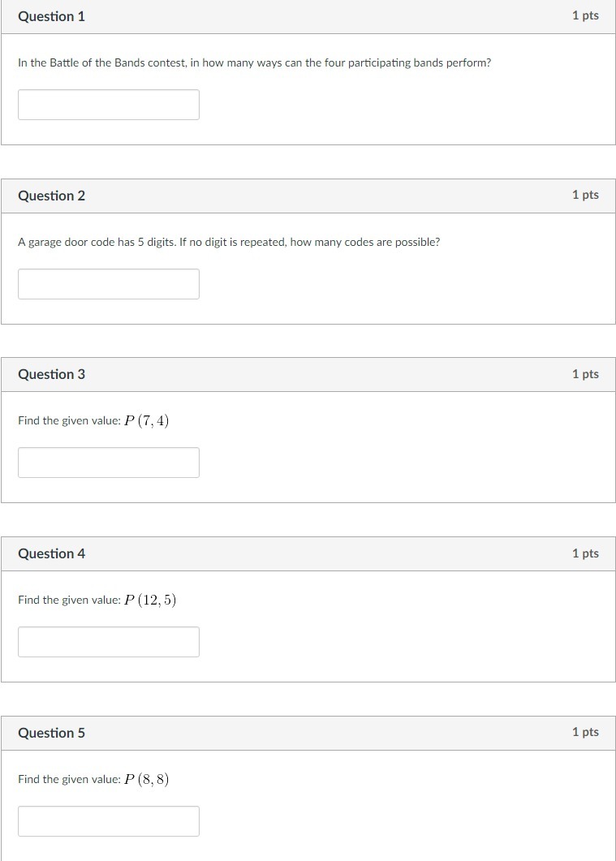Click the Question 1 heading
The width and height of the screenshot is (616, 861).
51,16
